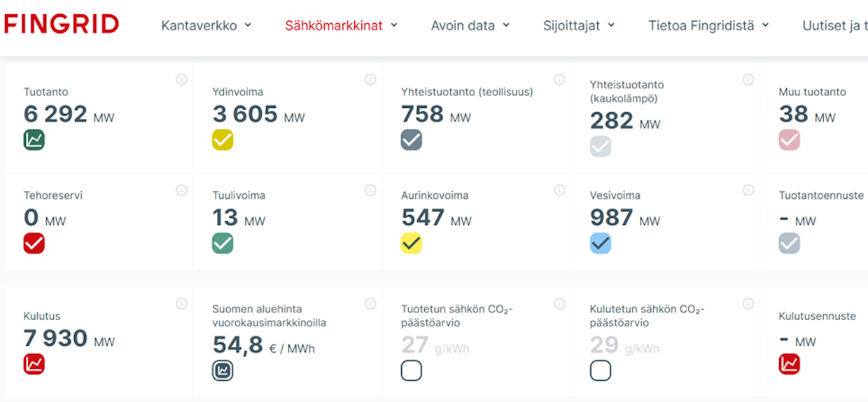868x402 pixels.
Task: Open Tietoa Fingridistä menu
Action: 708,26
